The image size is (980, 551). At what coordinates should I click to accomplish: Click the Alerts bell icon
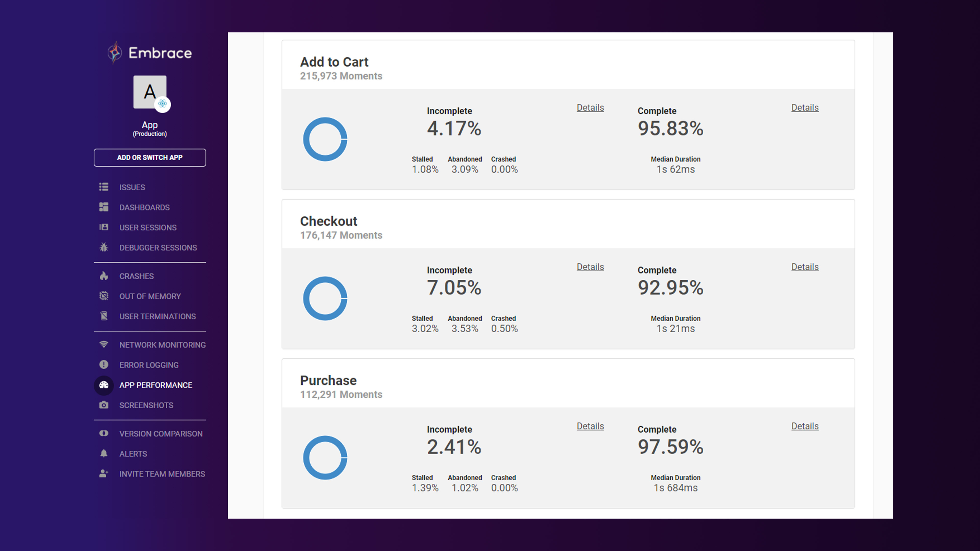point(103,454)
